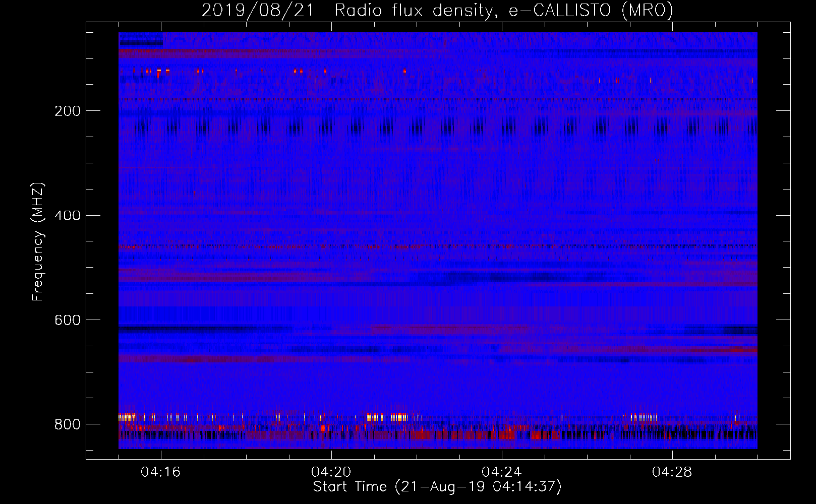This screenshot has height=504, width=816.
Task: Click the 'Frequency (MHZ)' axis label
Action: 37,241
